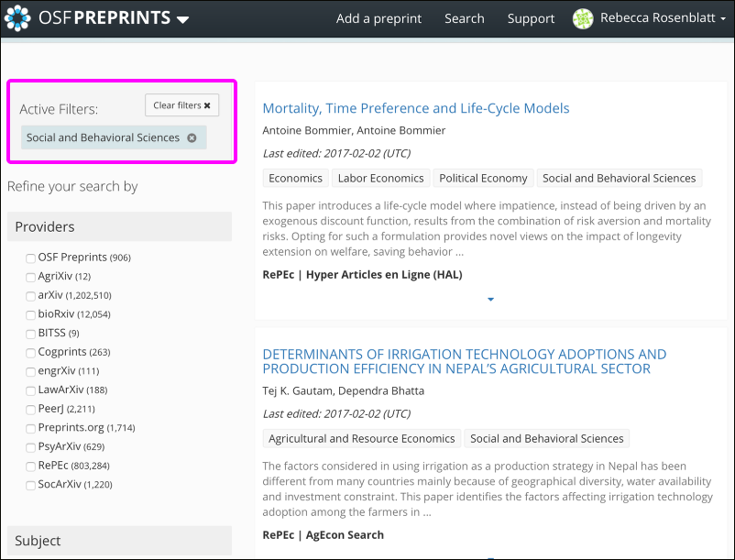The height and width of the screenshot is (560, 735).
Task: Toggle the SocArXiv provider checkbox
Action: pyautogui.click(x=30, y=485)
